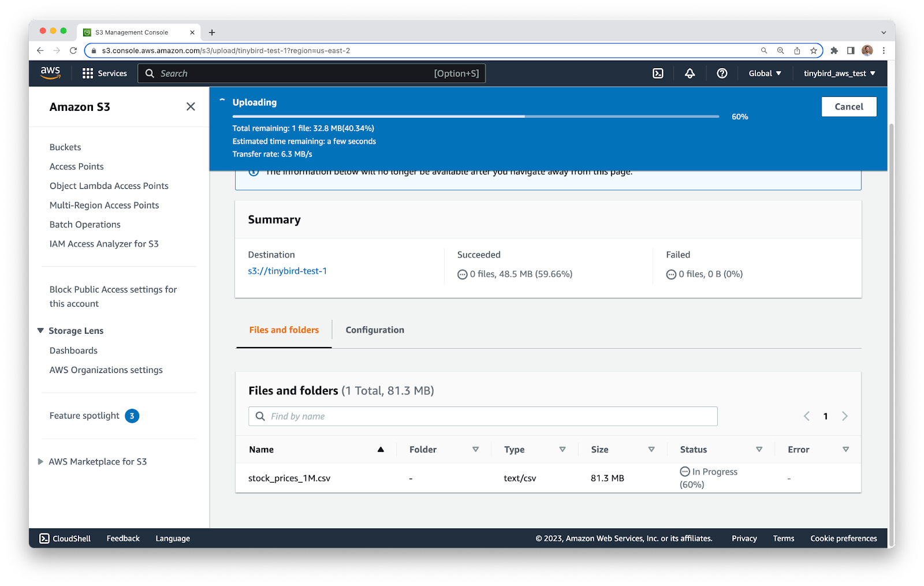Collapse the Storage Lens section
Screen dimensions: 924x586
tap(40, 331)
